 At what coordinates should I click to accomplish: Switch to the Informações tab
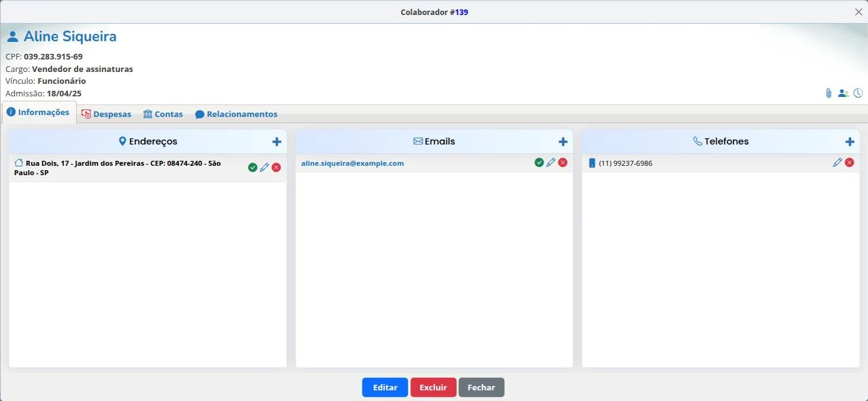click(39, 113)
